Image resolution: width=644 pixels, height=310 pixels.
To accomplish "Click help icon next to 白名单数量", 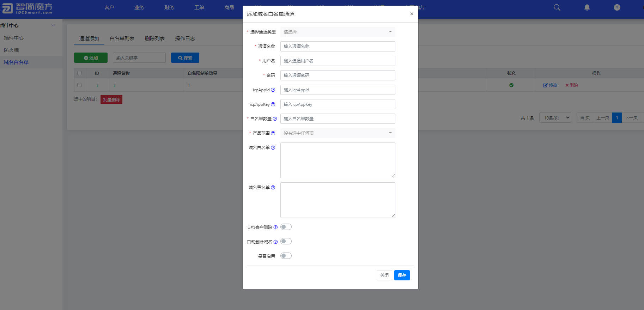I will click(x=275, y=119).
